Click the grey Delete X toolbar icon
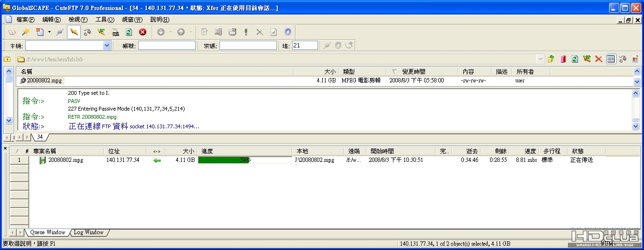Screen dimensions: 644x250 pyautogui.click(x=260, y=32)
